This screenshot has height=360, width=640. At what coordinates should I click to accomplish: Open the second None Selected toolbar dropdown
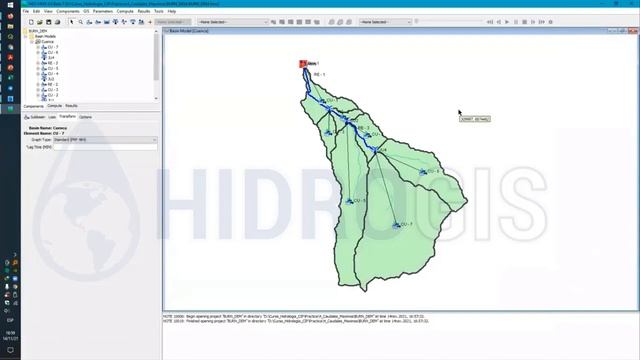(385, 22)
